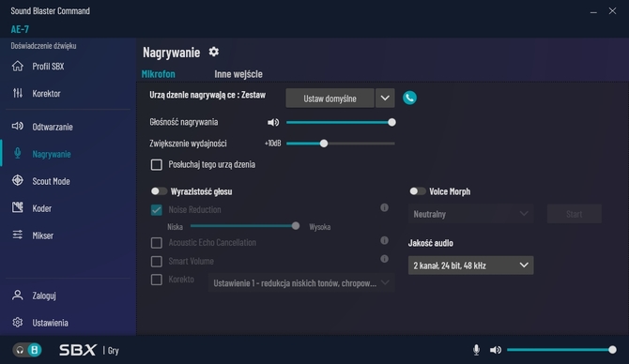Toggle headphone/speaker output switch in bottom bar
This screenshot has width=629, height=364.
coord(27,350)
